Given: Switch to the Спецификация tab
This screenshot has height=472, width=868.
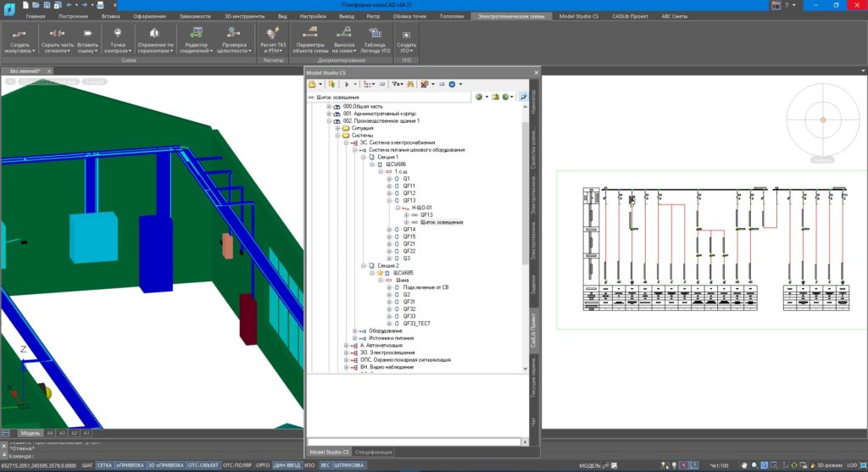Looking at the screenshot, I should [373, 453].
